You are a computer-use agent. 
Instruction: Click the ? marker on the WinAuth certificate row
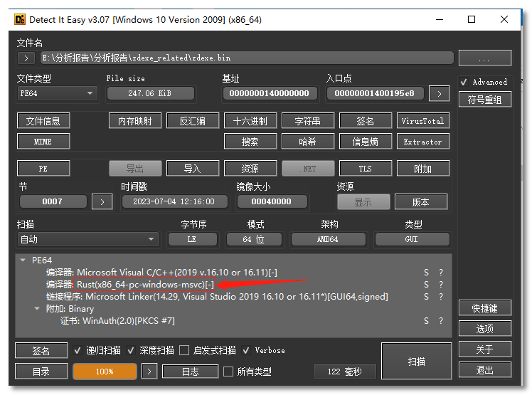pos(441,321)
